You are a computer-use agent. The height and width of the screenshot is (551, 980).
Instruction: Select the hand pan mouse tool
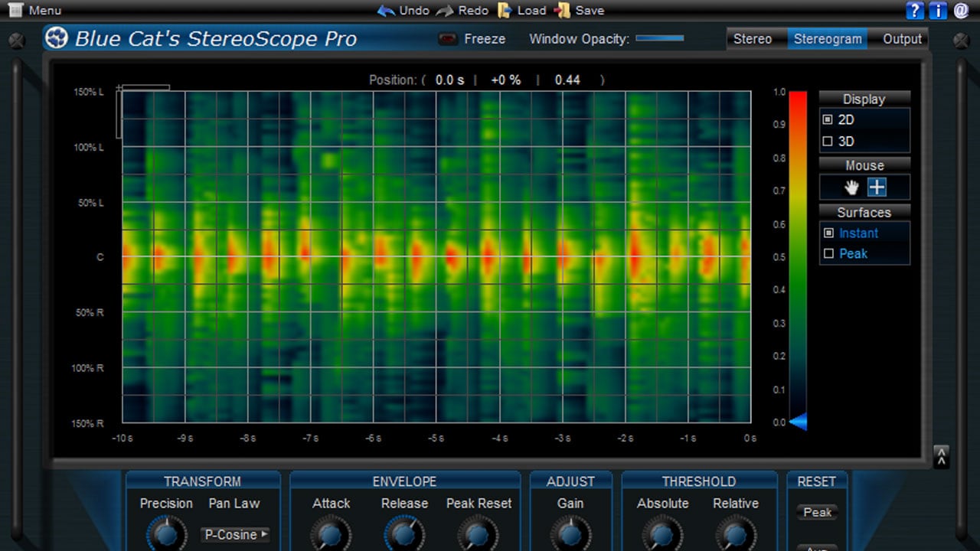[851, 187]
